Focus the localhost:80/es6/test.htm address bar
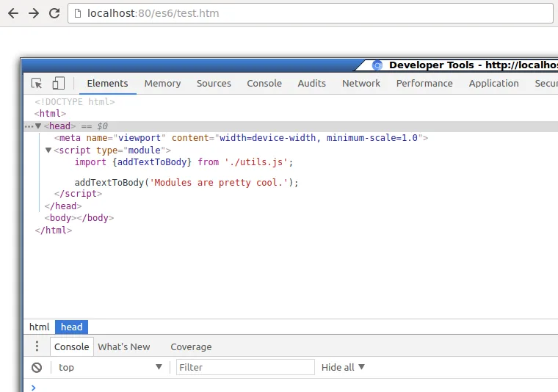558x392 pixels. point(311,13)
